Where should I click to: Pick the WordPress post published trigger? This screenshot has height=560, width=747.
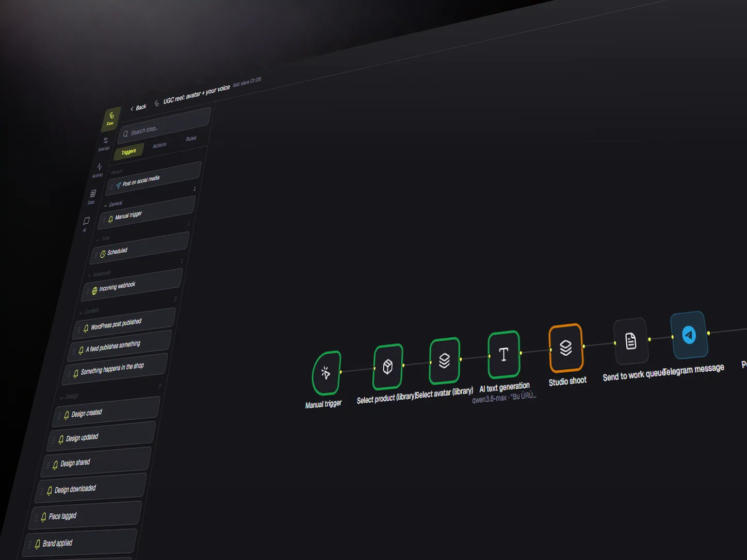(x=125, y=323)
